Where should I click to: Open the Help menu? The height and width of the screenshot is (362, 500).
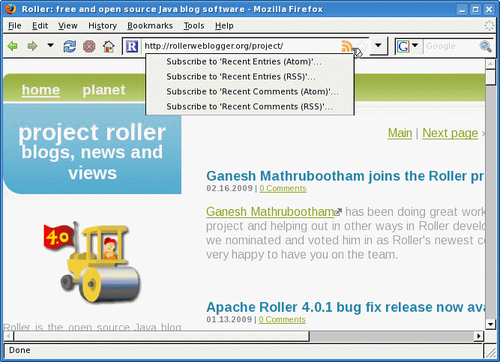pos(224,26)
